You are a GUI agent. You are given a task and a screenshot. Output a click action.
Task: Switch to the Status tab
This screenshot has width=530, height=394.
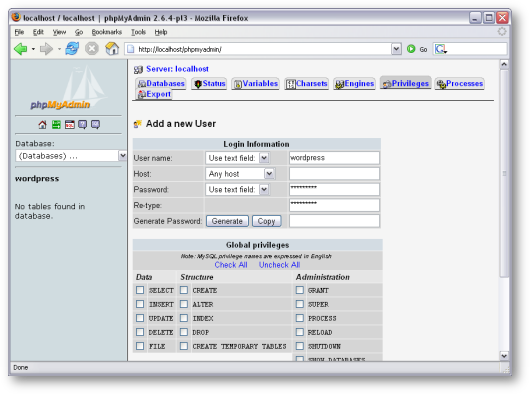point(210,83)
